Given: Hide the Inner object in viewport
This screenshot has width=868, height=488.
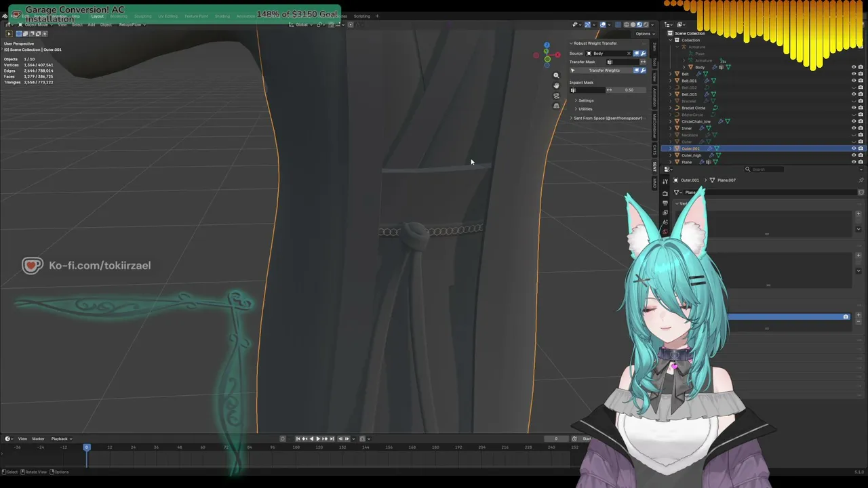Looking at the screenshot, I should point(854,128).
